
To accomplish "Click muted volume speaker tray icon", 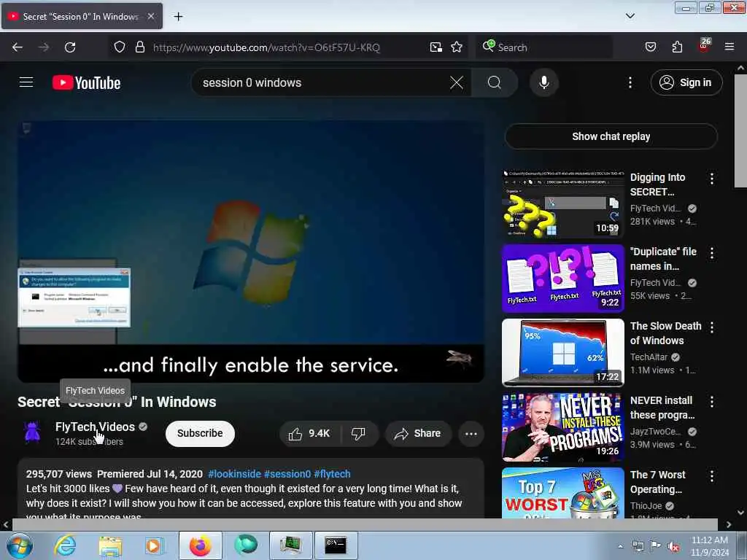I will tap(673, 547).
